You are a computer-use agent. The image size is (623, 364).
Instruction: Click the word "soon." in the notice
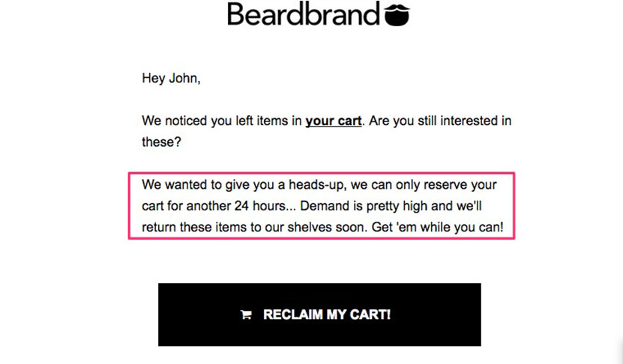352,228
